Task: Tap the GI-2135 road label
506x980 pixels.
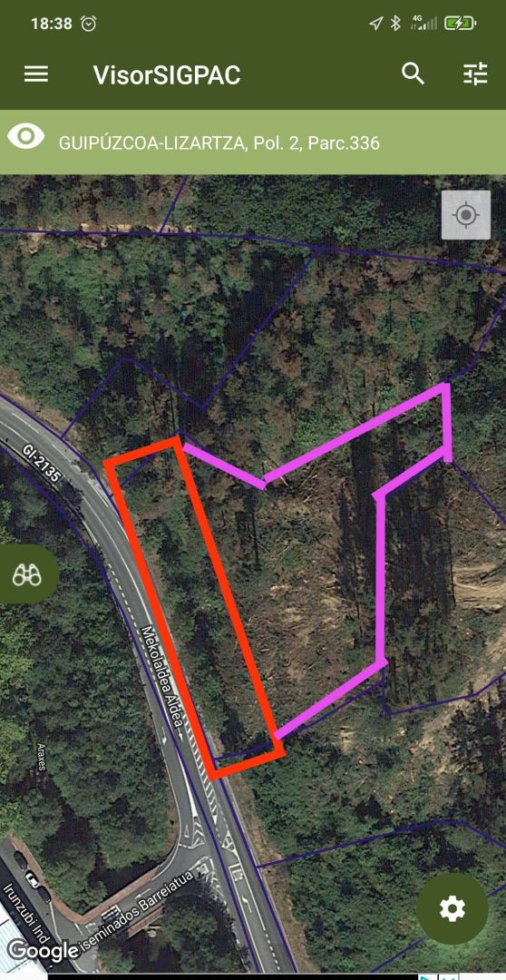Action: pos(43,463)
